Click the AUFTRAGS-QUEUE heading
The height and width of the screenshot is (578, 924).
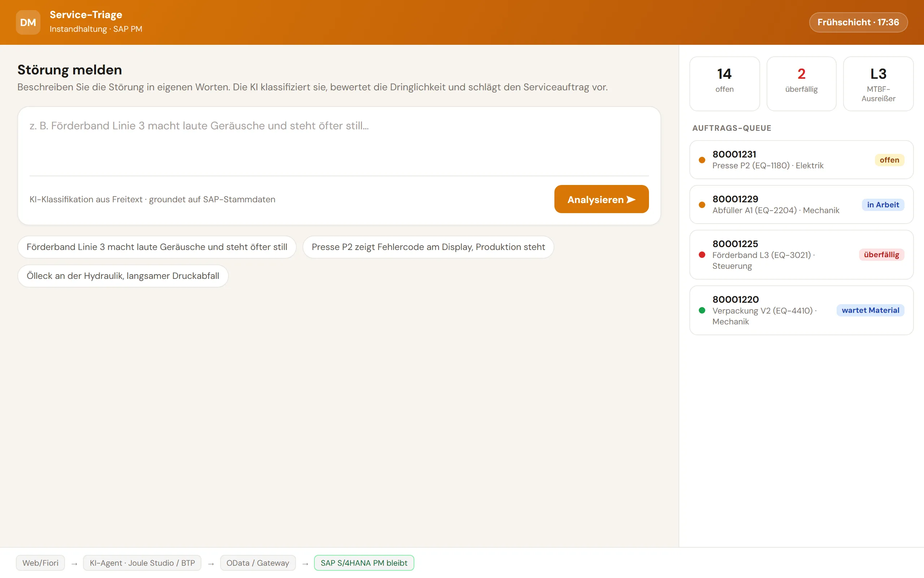(732, 128)
